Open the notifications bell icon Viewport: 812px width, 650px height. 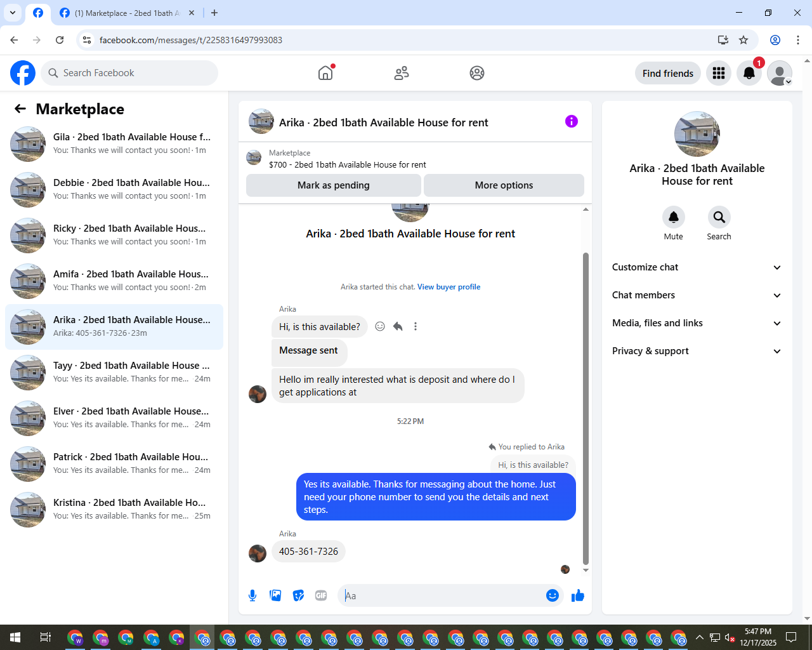tap(749, 73)
